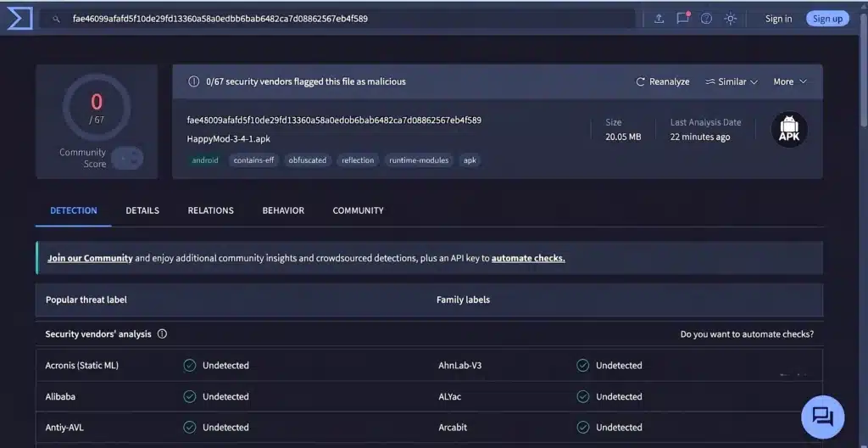Click the 0/67 security vendors flagged text

(305, 81)
